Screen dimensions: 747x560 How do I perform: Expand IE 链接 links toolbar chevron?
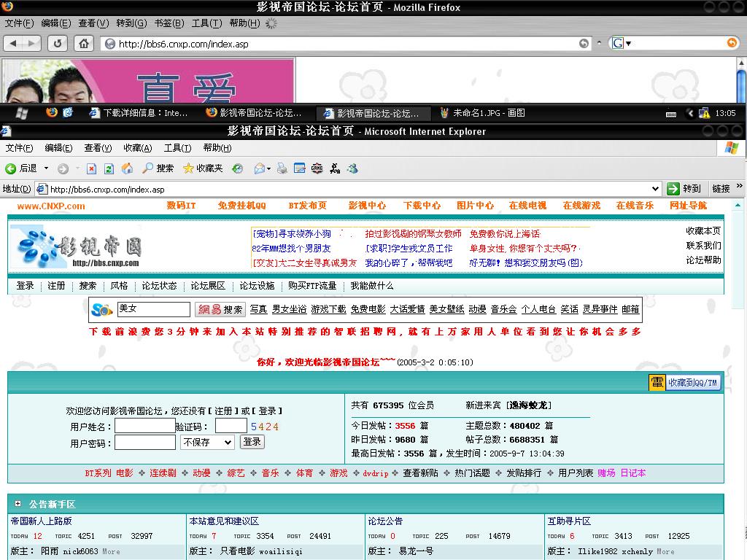pos(740,186)
